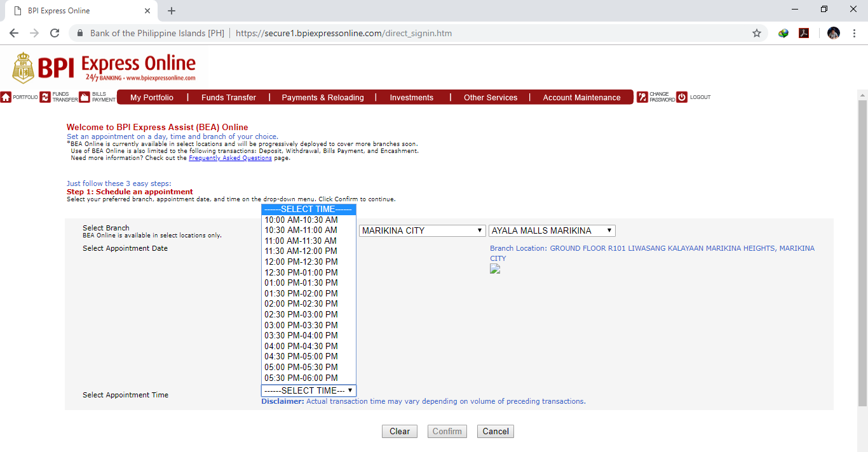Select the 11:00 AM-11:30 AM time slot

tap(309, 241)
